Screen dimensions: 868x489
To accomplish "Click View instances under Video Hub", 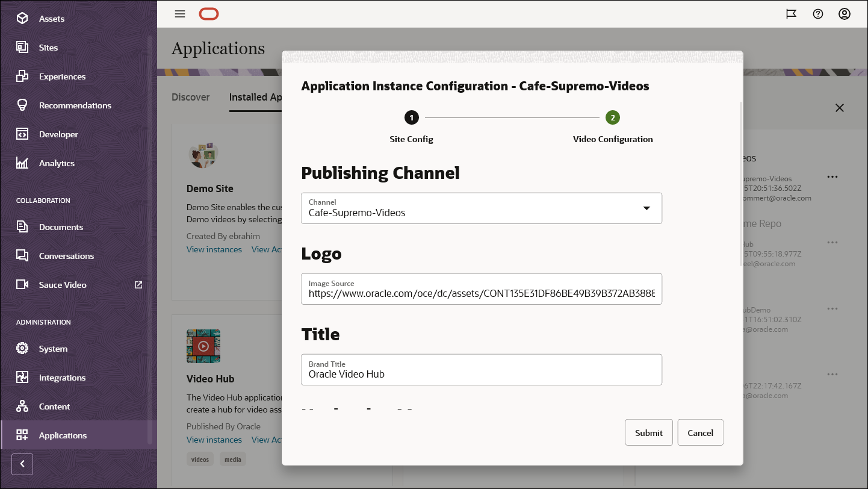I will coord(214,440).
